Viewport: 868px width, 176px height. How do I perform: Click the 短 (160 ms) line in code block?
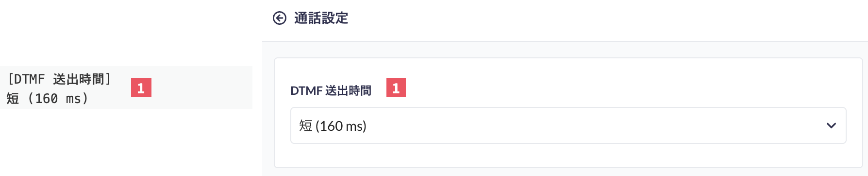[48, 98]
